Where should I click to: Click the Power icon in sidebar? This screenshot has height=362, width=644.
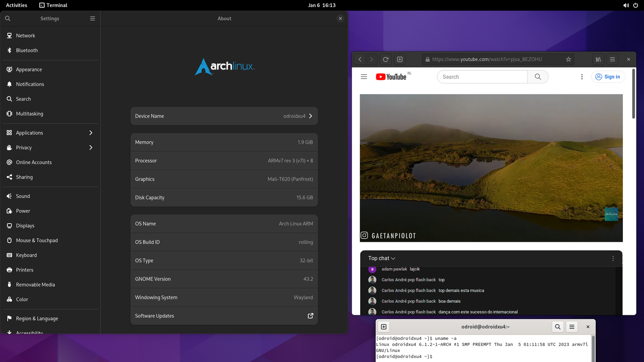click(9, 211)
